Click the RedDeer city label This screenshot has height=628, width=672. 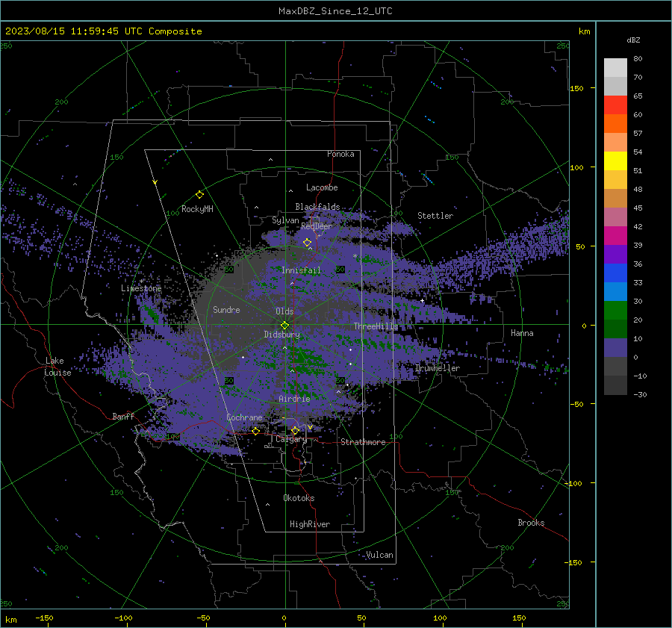317,226
